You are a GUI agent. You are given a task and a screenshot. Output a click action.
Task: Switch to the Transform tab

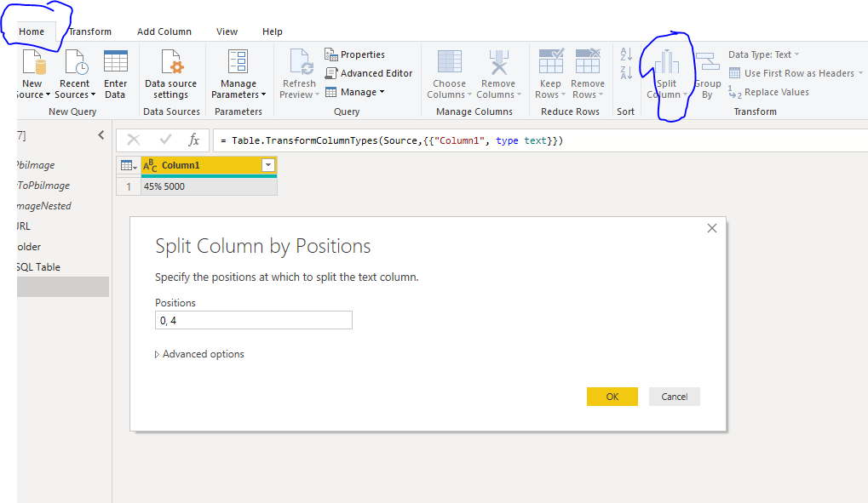point(89,31)
